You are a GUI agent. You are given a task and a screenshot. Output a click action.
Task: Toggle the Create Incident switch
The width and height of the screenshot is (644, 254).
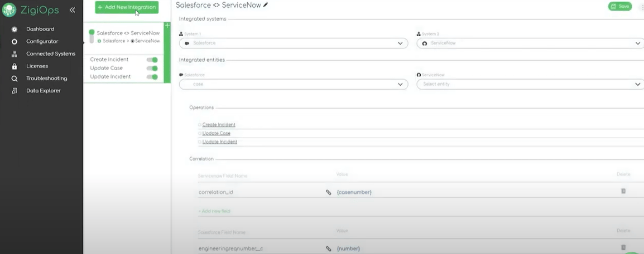pyautogui.click(x=152, y=60)
